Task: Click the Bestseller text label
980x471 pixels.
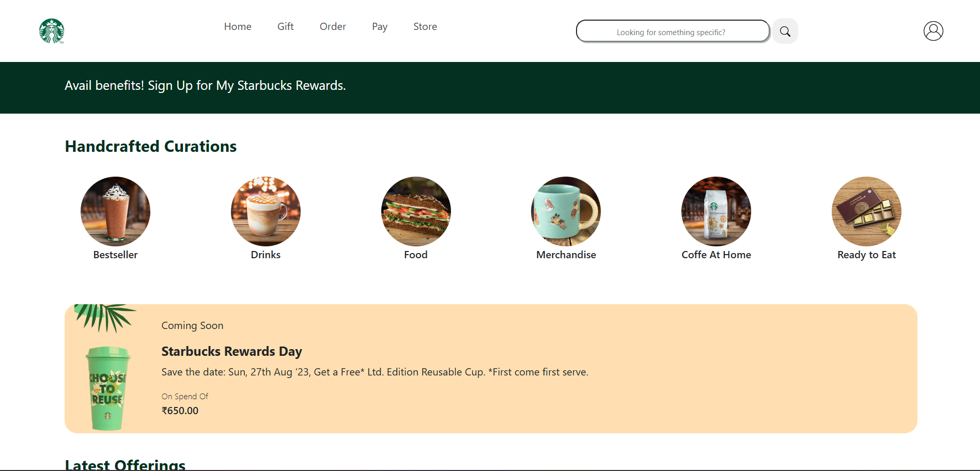Action: (x=115, y=255)
